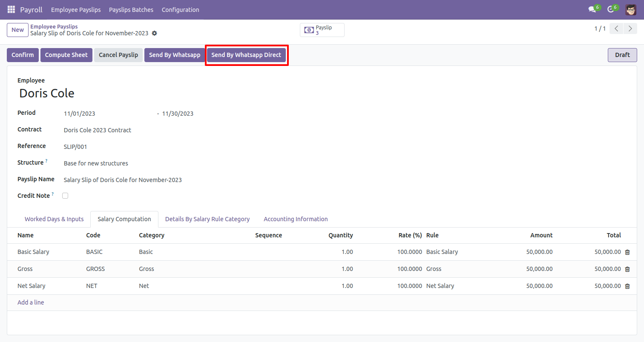Select the NET code cell

coord(92,286)
